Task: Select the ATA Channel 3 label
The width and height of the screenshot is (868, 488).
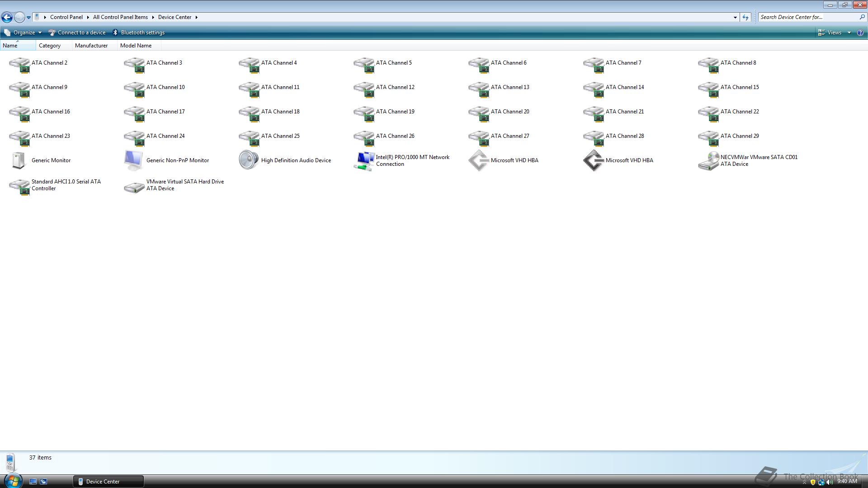Action: [164, 63]
